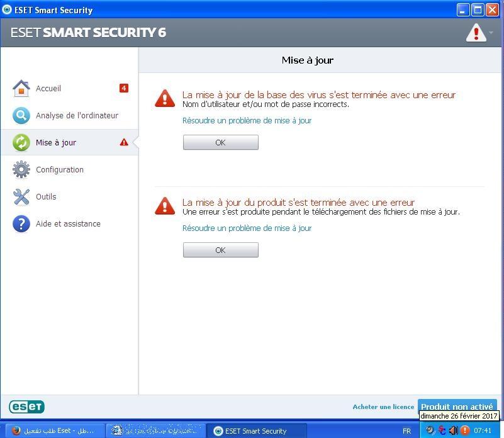504x438 pixels.
Task: Click Acheter une licence link
Action: coord(383,407)
